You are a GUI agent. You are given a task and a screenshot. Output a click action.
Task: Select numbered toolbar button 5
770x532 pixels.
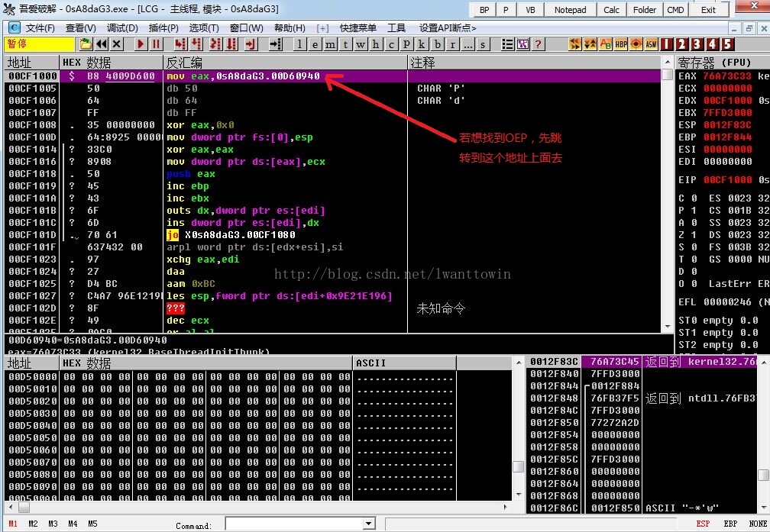[727, 44]
